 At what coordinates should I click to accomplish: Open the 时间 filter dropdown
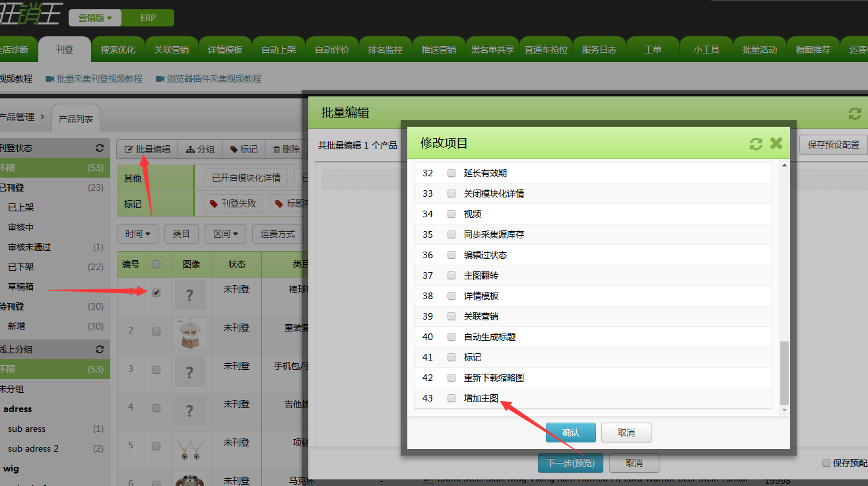pyautogui.click(x=138, y=234)
